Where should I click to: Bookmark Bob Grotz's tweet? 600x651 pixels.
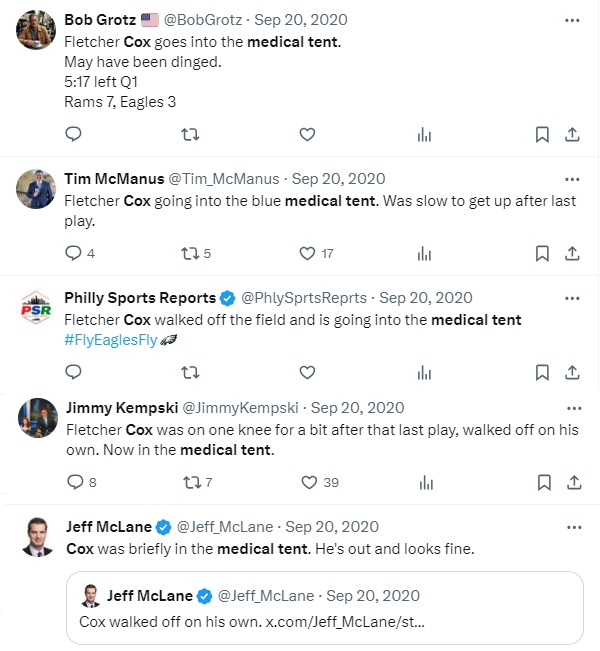pyautogui.click(x=542, y=134)
